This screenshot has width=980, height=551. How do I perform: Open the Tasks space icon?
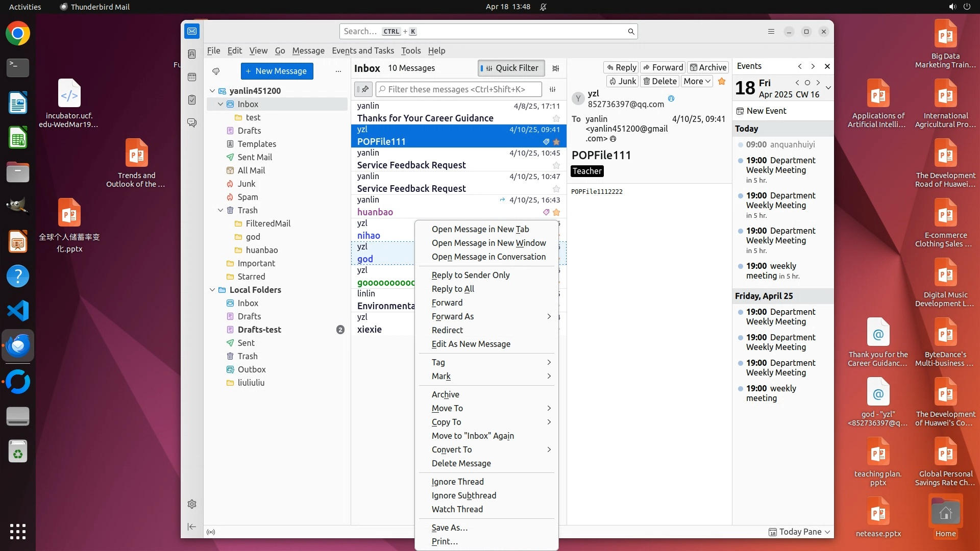click(x=192, y=100)
